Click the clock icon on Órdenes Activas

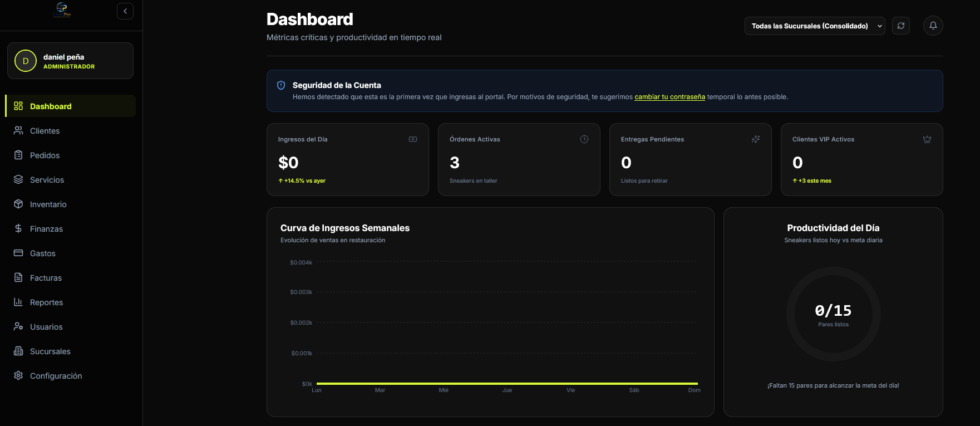[x=584, y=139]
